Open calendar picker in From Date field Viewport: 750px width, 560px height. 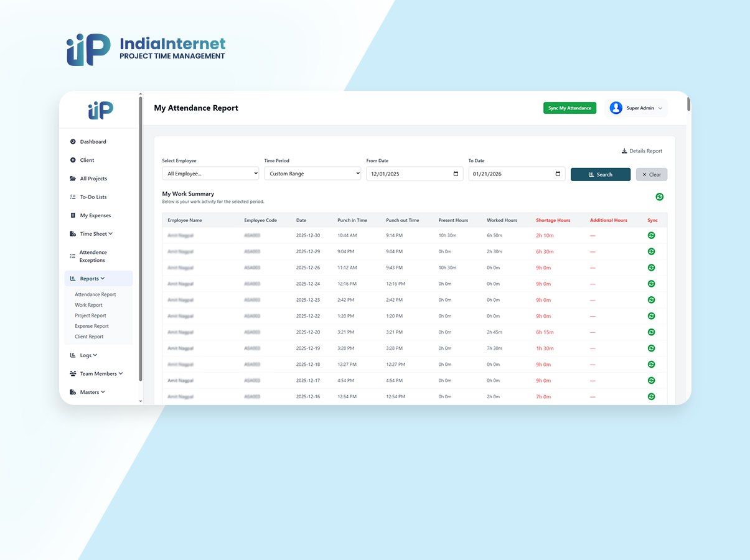[x=456, y=174]
